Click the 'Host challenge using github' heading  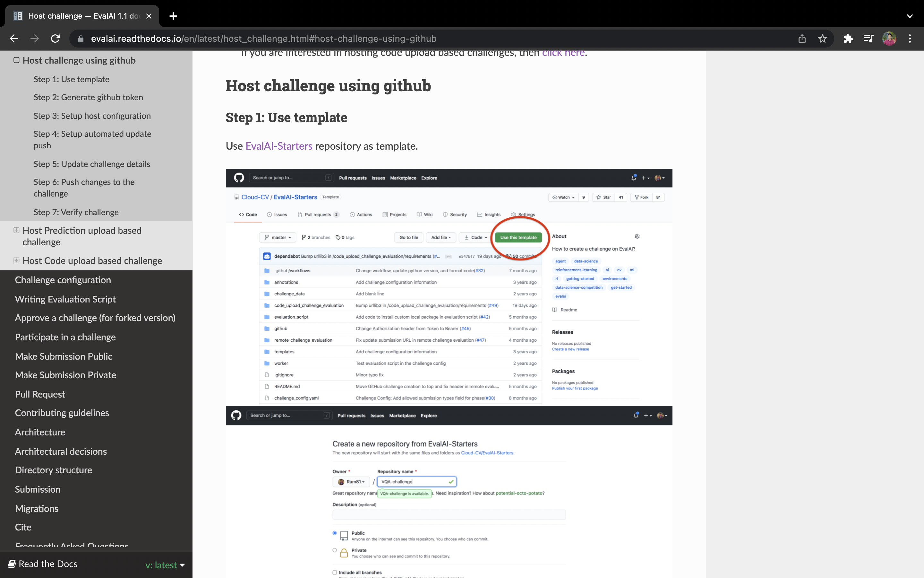coord(328,86)
